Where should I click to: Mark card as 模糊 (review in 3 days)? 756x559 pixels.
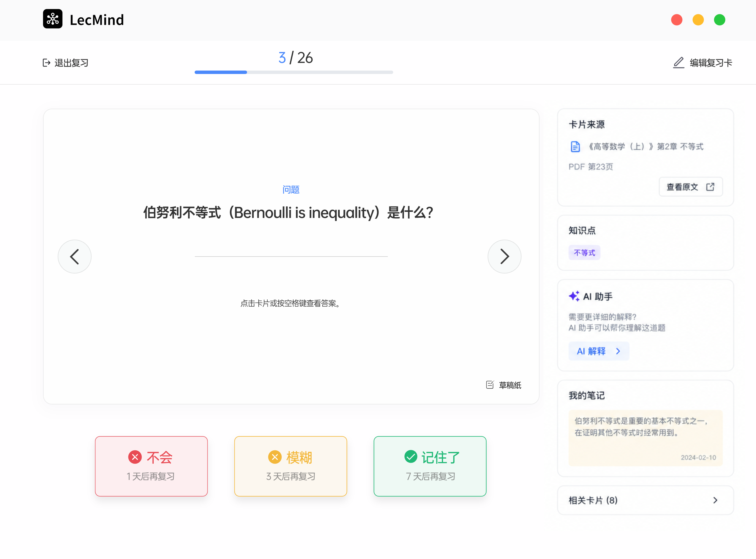point(291,466)
